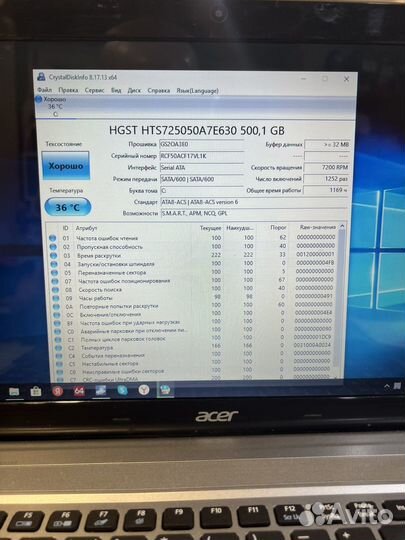The width and height of the screenshot is (405, 540).
Task: Click the Буфер данных 32 MB value
Action: click(327, 145)
